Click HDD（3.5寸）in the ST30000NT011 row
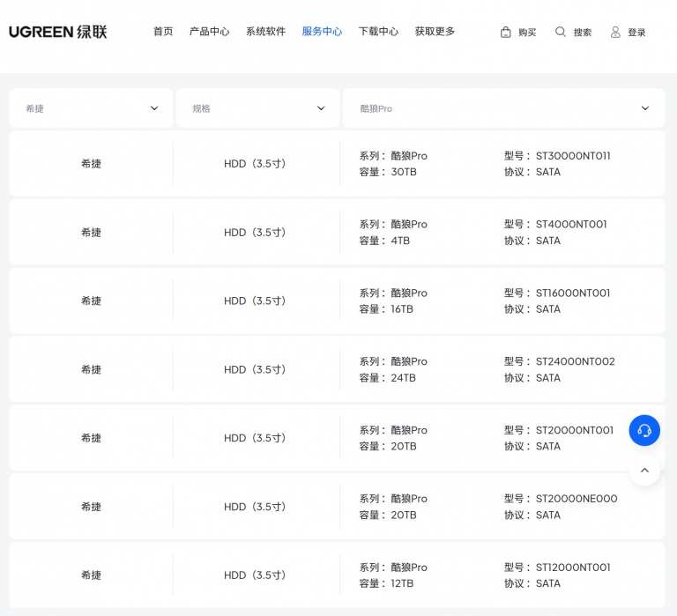This screenshot has width=677, height=616. pyautogui.click(x=255, y=164)
